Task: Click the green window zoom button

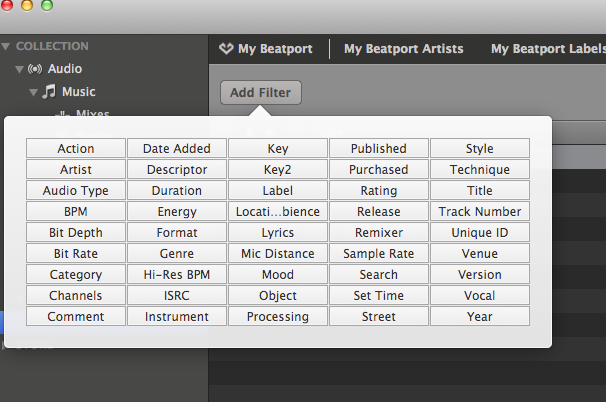Action: click(x=46, y=5)
